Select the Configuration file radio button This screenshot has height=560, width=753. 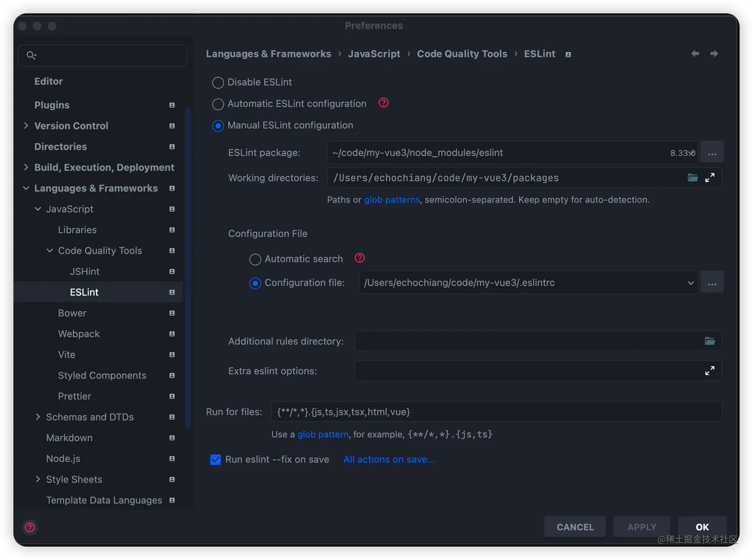[255, 283]
